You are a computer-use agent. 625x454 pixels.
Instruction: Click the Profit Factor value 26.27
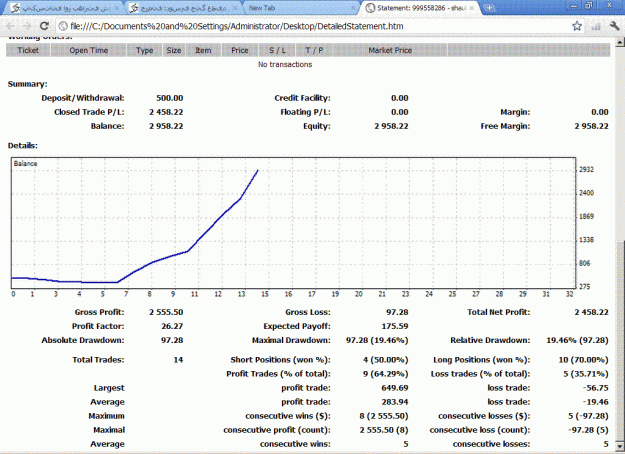pyautogui.click(x=172, y=326)
